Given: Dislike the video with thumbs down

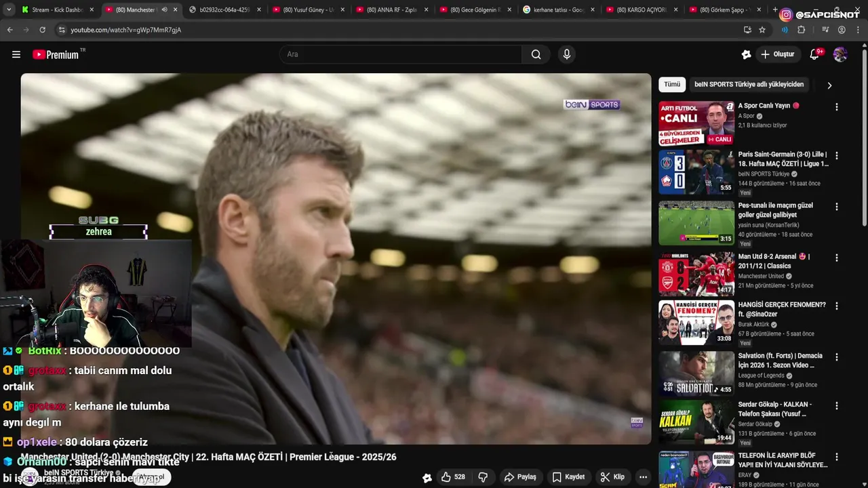Looking at the screenshot, I should coord(483,477).
